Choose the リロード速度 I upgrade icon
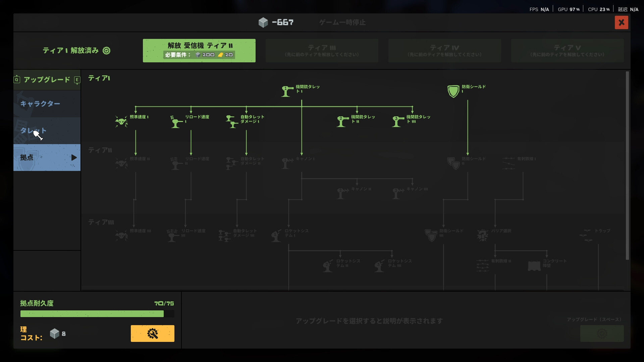 point(176,122)
